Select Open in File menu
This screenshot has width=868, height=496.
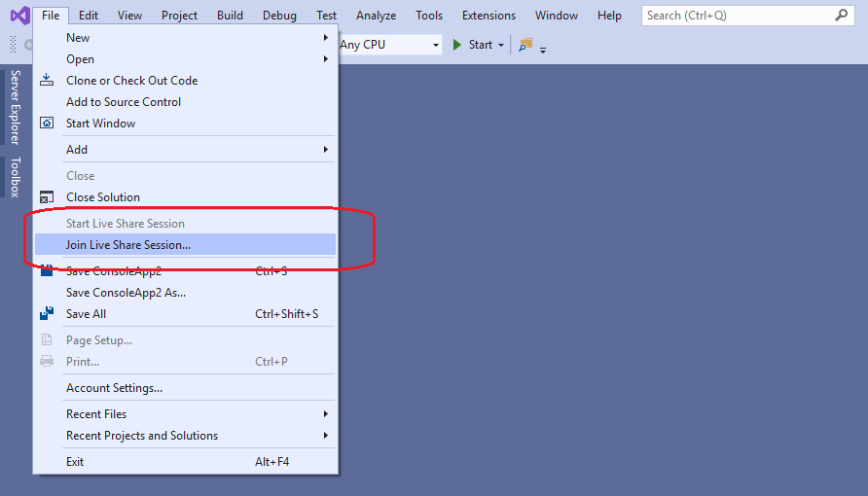[x=186, y=58]
